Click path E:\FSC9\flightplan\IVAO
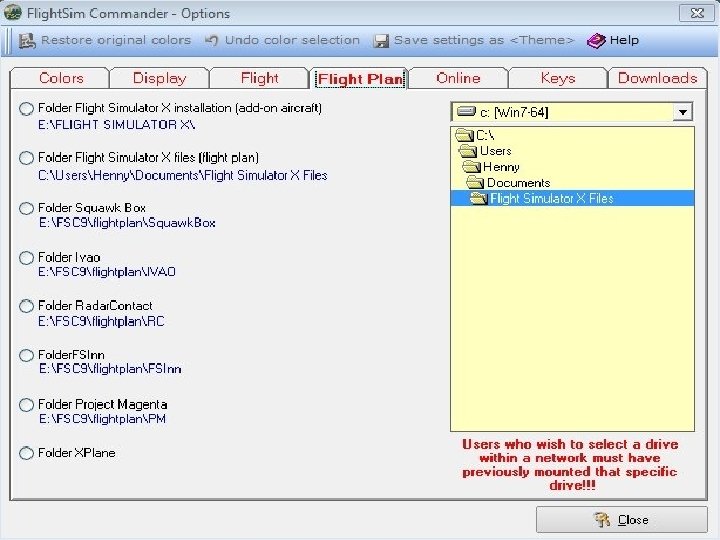This screenshot has width=720, height=540. tap(107, 272)
